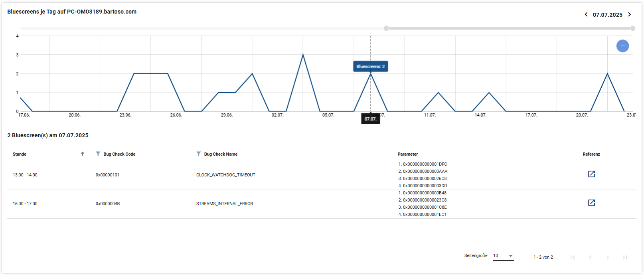The width and height of the screenshot is (644, 275).
Task: Open filter for Bug Check Code column
Action: (98, 154)
